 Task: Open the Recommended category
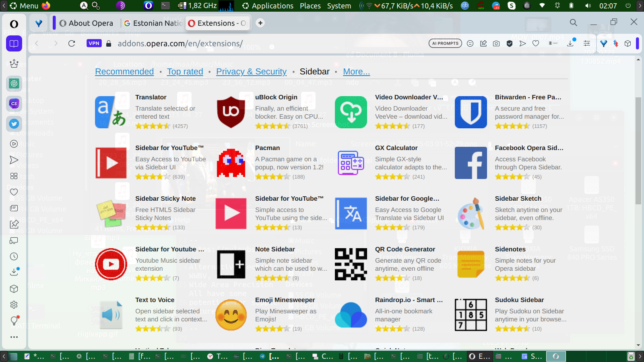pos(124,72)
